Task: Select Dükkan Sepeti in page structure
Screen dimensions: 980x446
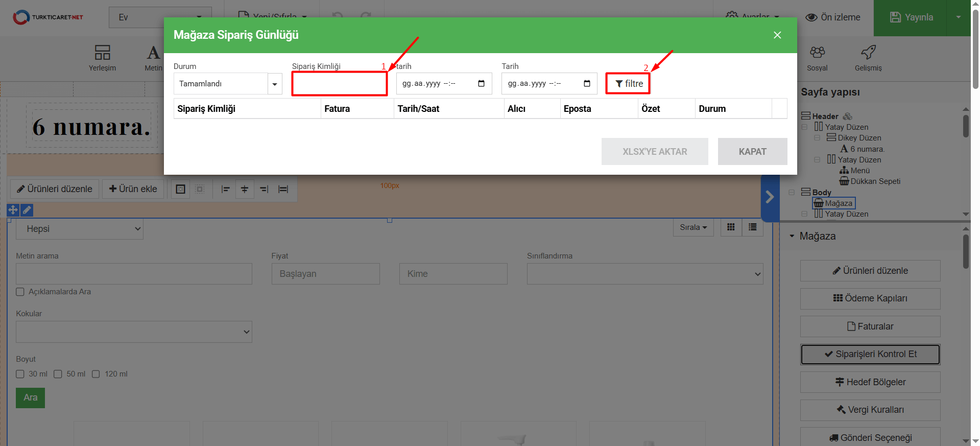Action: click(875, 181)
